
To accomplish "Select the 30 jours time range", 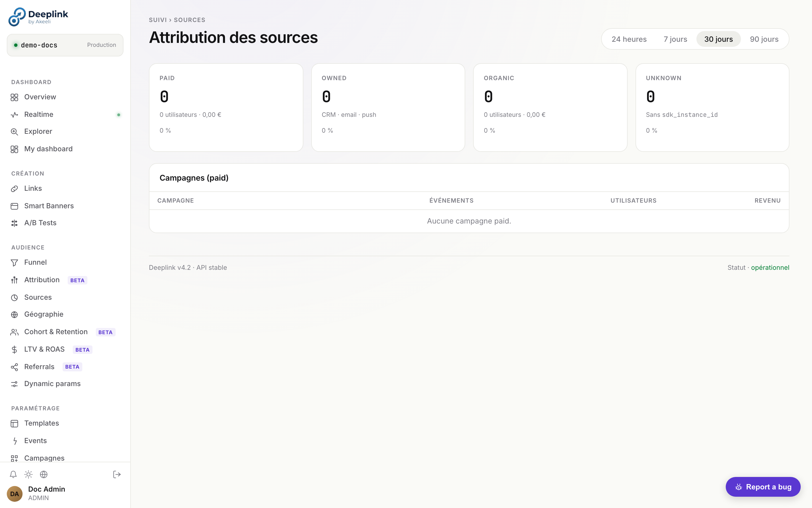I will 718,39.
